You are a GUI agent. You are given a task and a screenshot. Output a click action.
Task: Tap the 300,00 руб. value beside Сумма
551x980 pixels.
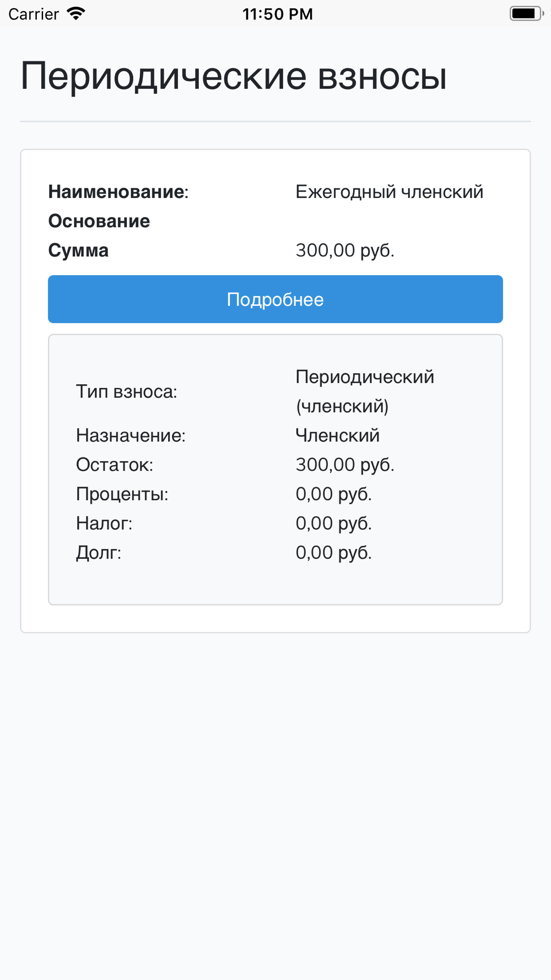[345, 250]
